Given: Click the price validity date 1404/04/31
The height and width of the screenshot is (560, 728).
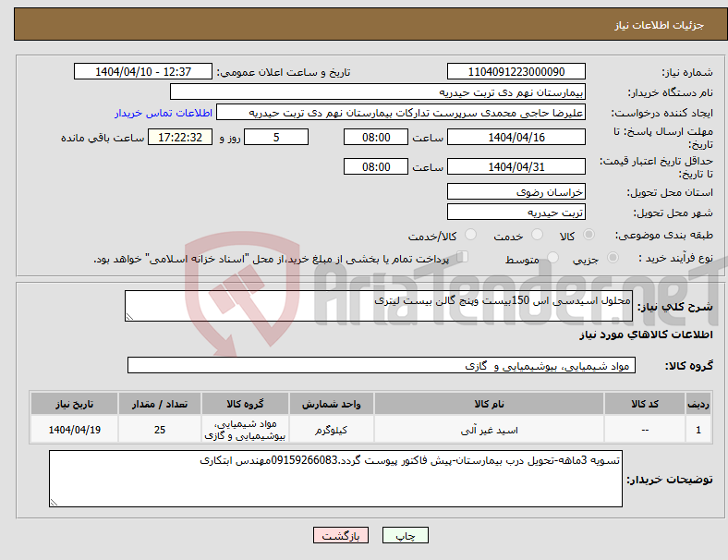Looking at the screenshot, I should pos(516,166).
